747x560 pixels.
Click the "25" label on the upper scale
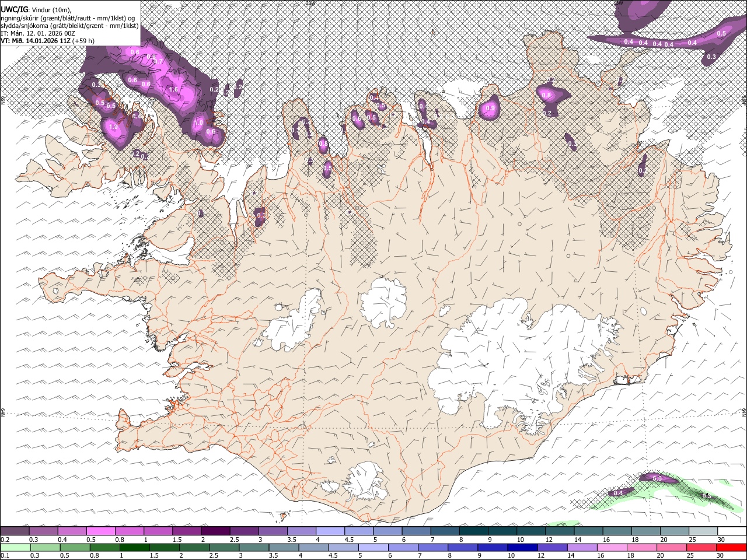click(692, 540)
